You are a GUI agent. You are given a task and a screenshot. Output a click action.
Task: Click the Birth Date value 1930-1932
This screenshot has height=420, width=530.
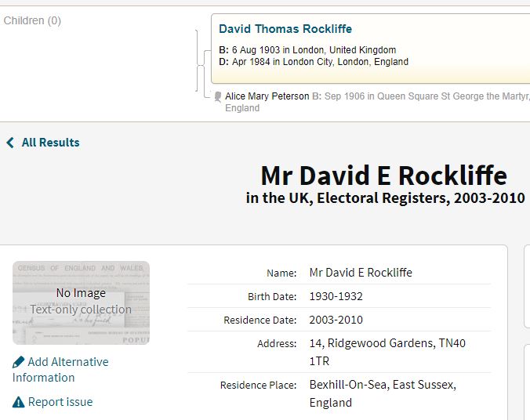[x=336, y=296]
